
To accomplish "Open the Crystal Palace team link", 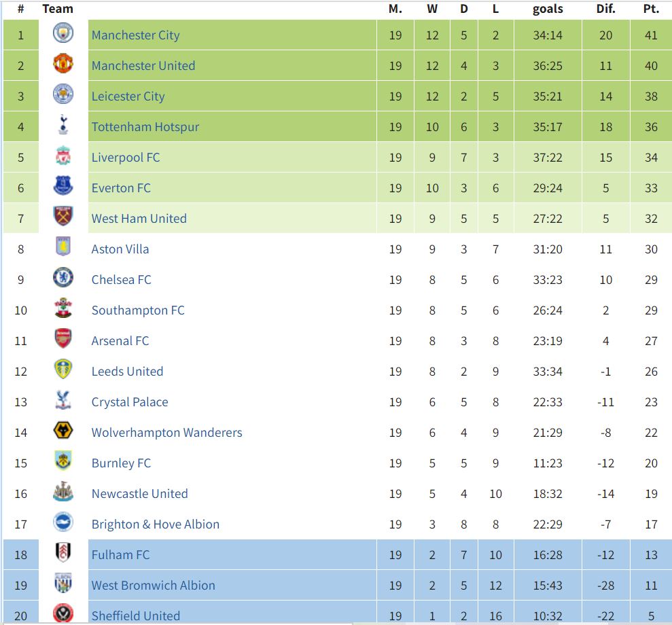I will pyautogui.click(x=130, y=402).
